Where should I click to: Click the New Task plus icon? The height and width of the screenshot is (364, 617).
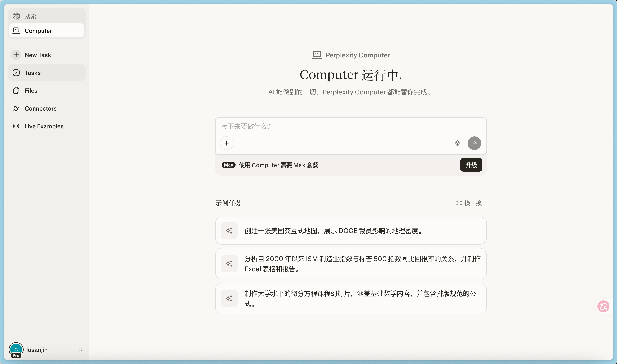tap(16, 55)
